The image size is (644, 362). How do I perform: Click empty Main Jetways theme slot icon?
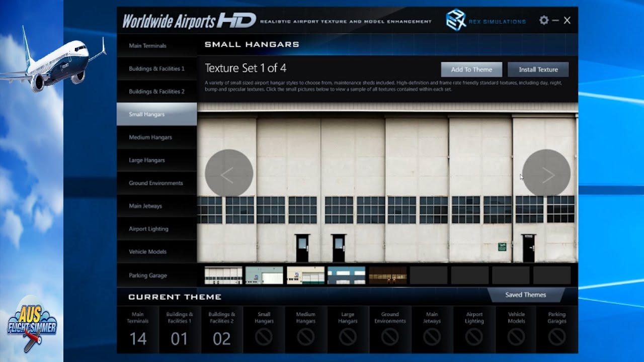tap(432, 337)
